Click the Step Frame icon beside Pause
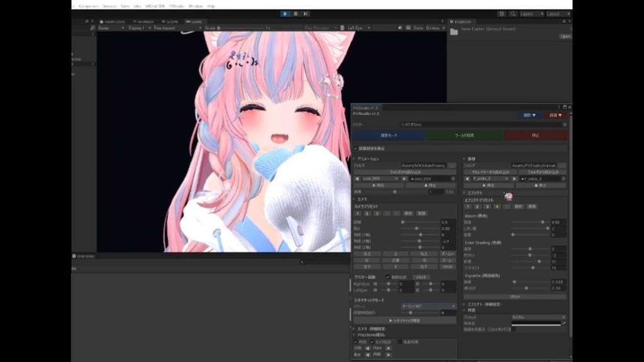The height and width of the screenshot is (362, 644). tap(305, 13)
